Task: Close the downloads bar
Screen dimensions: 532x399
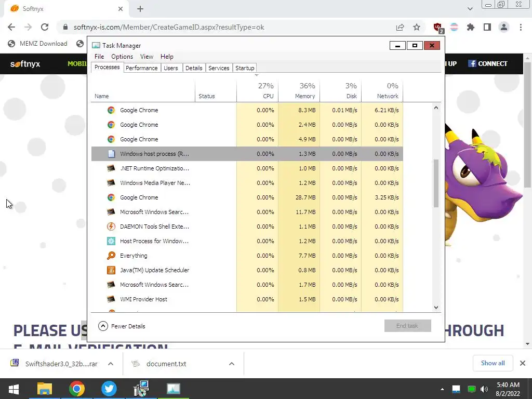Action: tap(523, 363)
